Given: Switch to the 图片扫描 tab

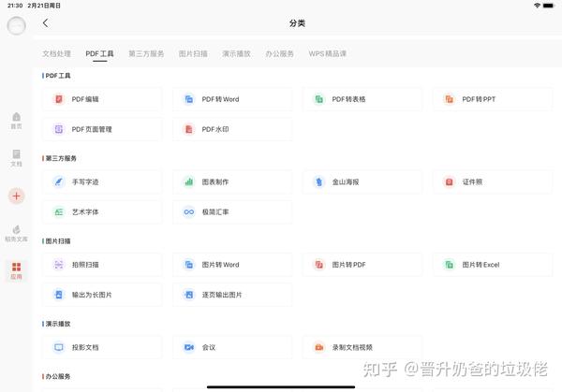Looking at the screenshot, I should tap(193, 53).
